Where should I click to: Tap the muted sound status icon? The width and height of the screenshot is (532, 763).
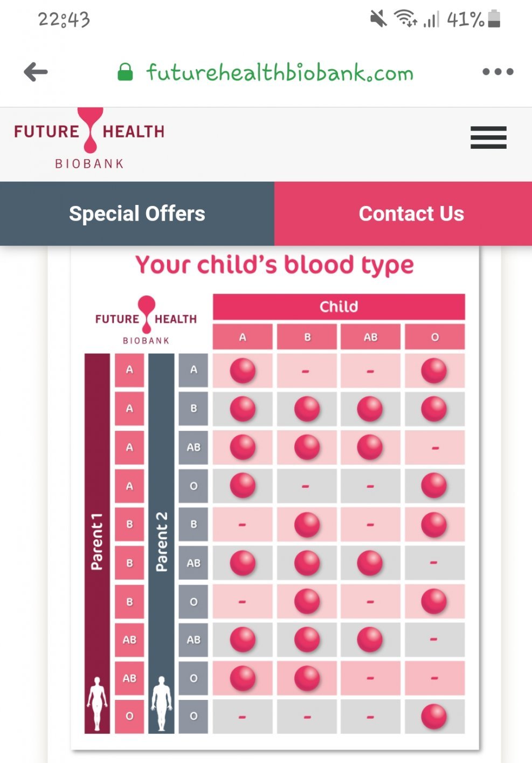(378, 19)
